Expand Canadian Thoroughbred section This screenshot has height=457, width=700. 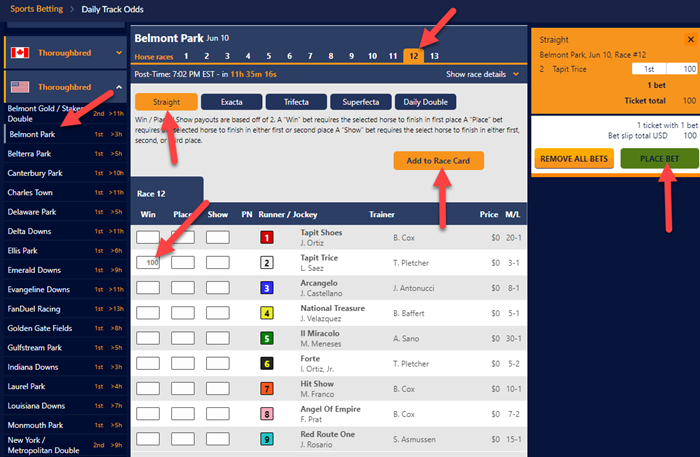tap(119, 53)
